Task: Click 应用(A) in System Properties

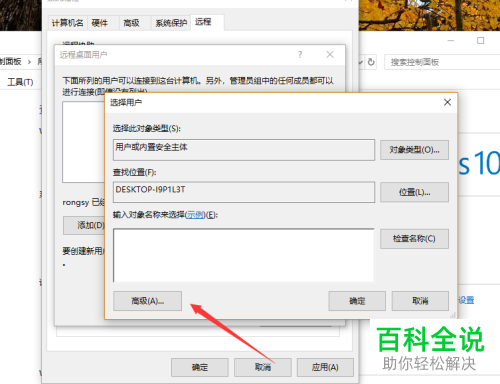Action: click(x=325, y=367)
